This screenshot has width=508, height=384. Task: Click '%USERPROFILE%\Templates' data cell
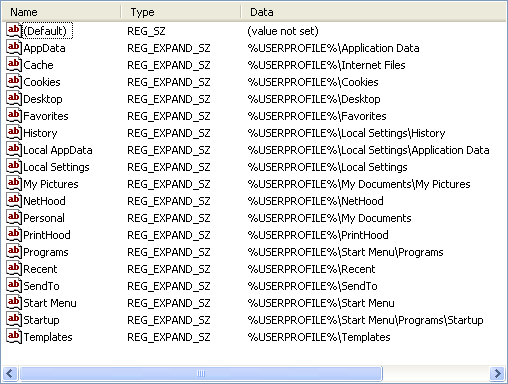coord(319,337)
